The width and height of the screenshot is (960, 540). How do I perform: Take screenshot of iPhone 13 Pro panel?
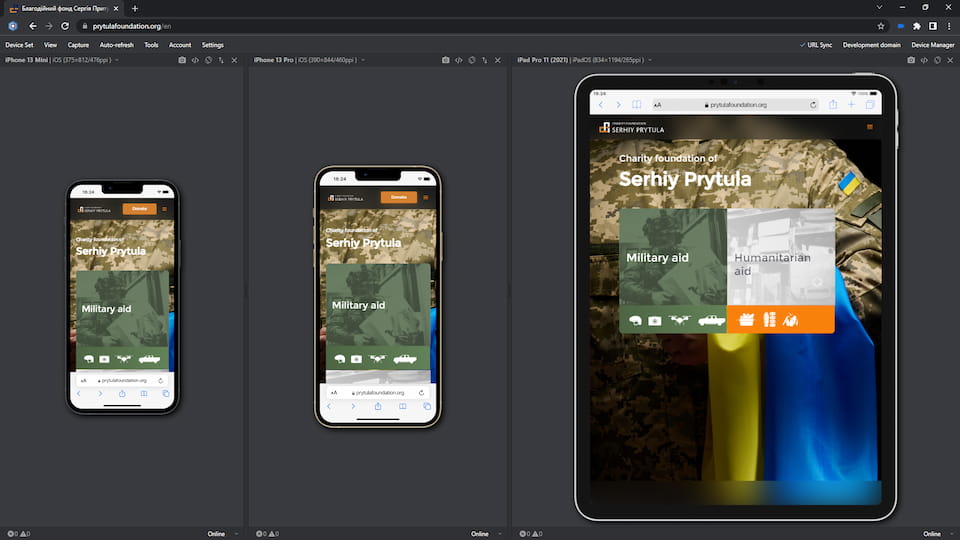pyautogui.click(x=445, y=60)
